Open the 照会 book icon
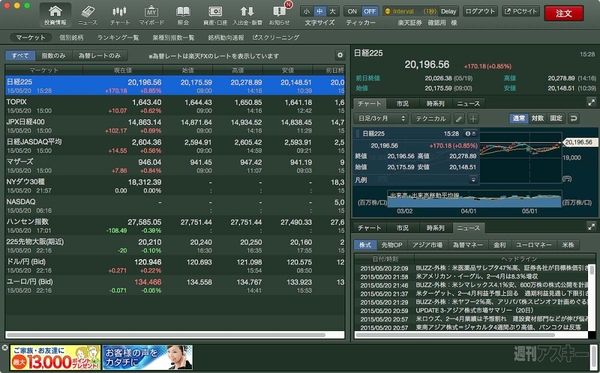 pyautogui.click(x=183, y=15)
